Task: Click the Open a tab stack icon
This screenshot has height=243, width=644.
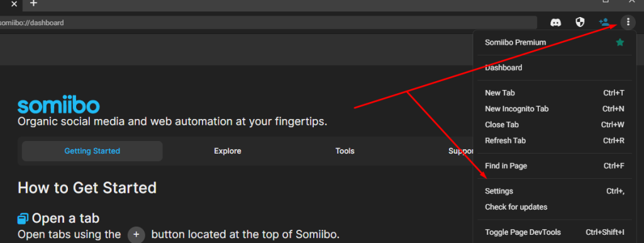Action: (x=23, y=218)
